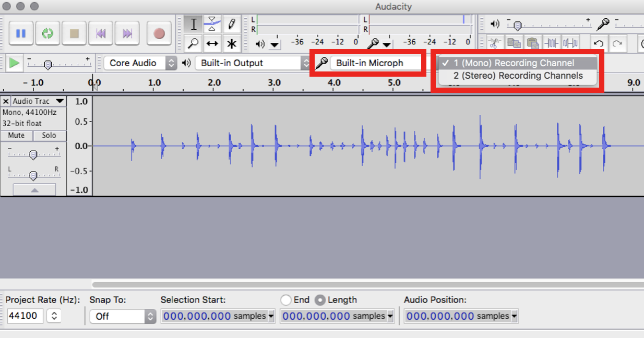Mute the Audio Track
The height and width of the screenshot is (338, 644).
click(x=16, y=136)
